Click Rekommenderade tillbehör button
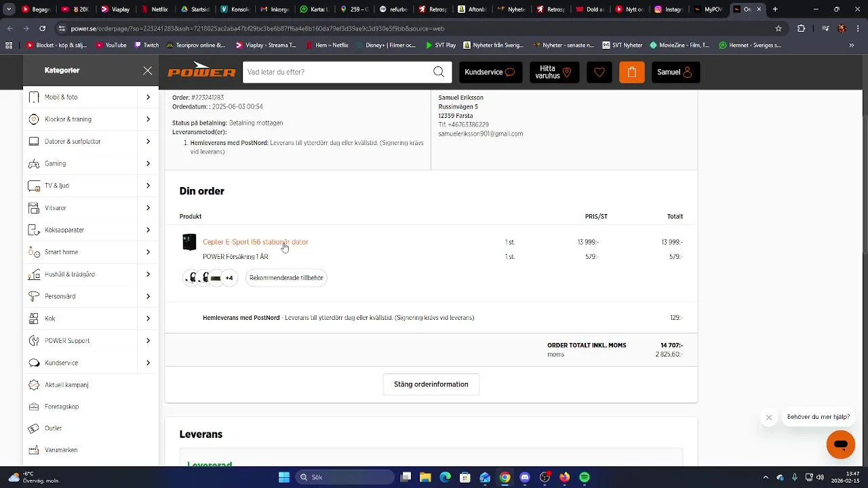868x488 pixels. click(x=286, y=278)
